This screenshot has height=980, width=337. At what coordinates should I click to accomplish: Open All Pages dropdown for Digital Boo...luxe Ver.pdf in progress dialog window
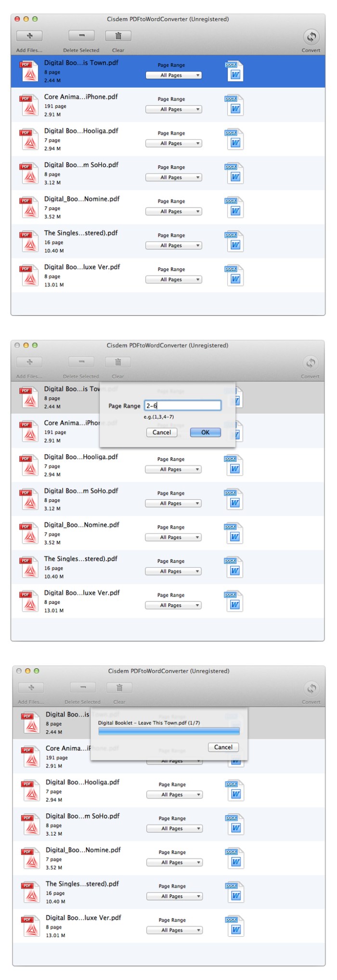pyautogui.click(x=175, y=930)
